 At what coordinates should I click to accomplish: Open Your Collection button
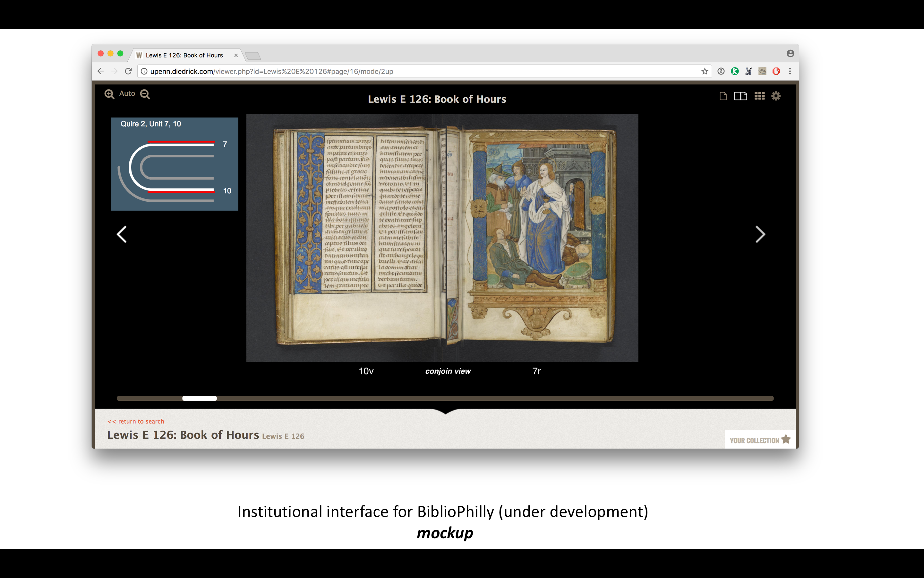tap(760, 440)
